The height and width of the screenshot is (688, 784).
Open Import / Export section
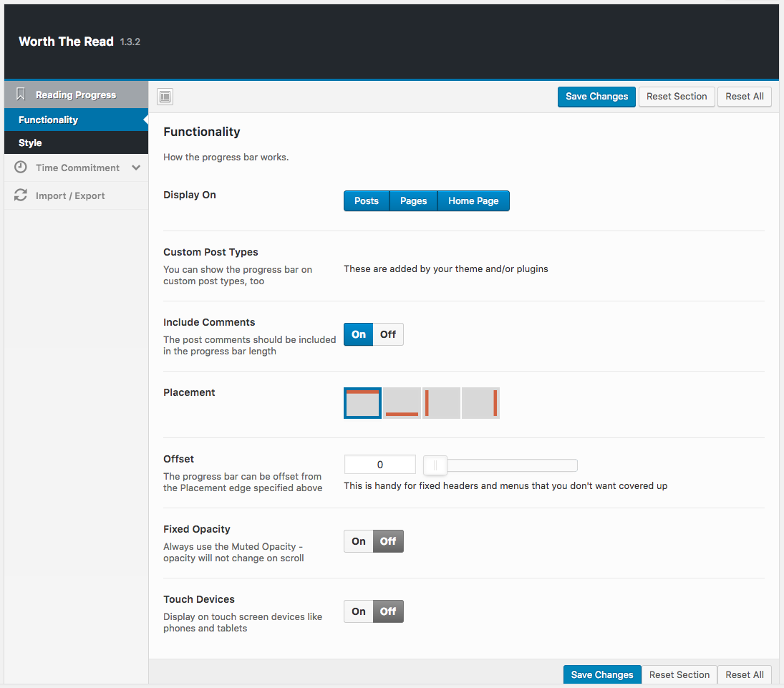click(x=76, y=195)
